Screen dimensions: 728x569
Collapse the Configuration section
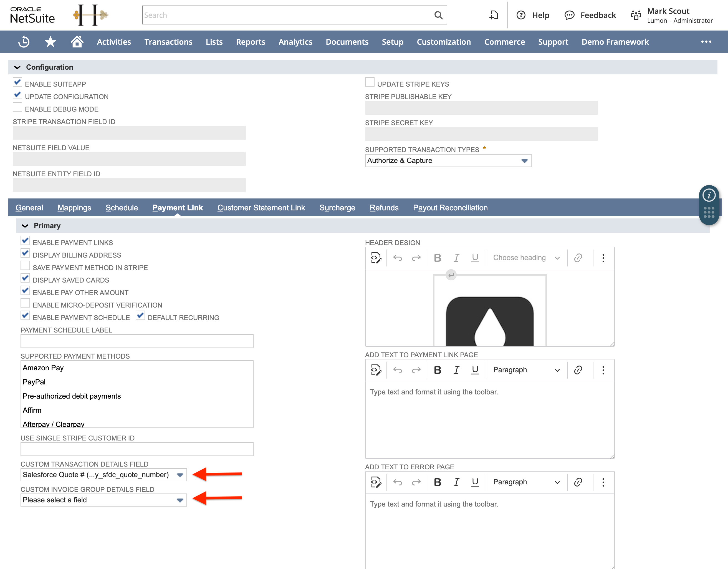click(18, 67)
